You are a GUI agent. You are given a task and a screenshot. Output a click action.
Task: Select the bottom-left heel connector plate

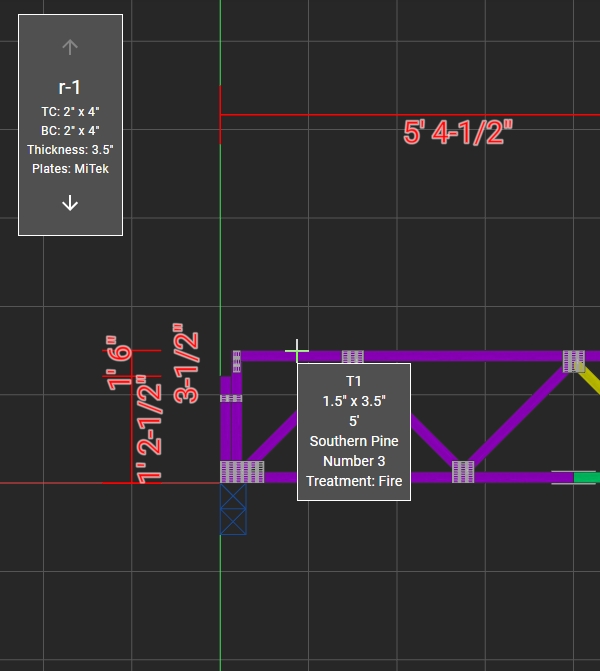(x=241, y=472)
